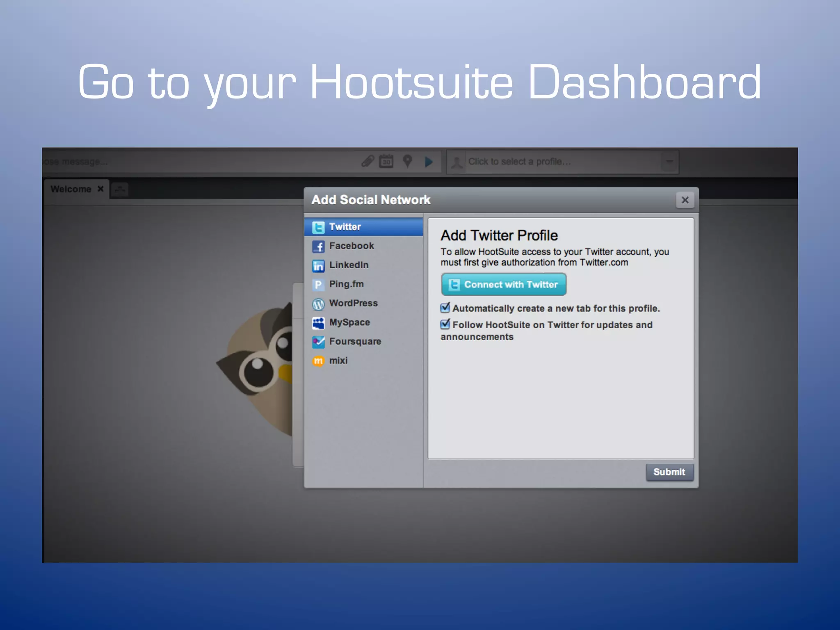Close the Welcome tab with its X
This screenshot has height=630, width=840.
click(100, 189)
